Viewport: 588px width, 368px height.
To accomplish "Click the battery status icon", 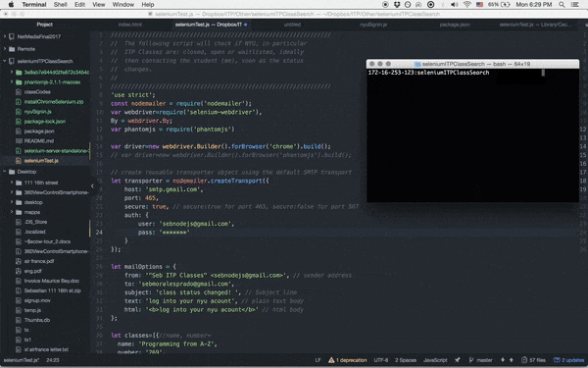I will pos(505,5).
